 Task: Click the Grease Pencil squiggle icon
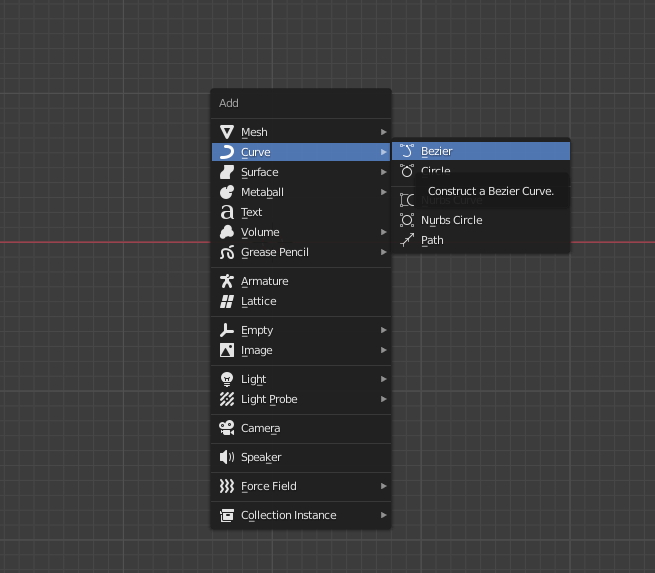click(227, 252)
